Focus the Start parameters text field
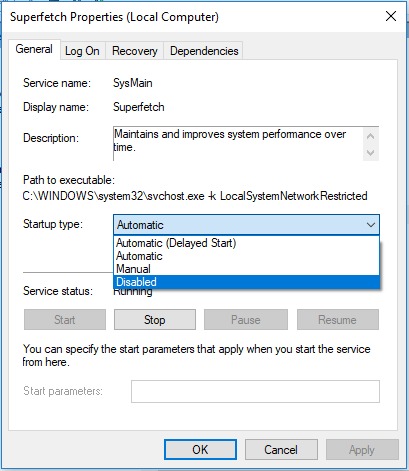Screen dimensions: 409x471 tap(255, 391)
